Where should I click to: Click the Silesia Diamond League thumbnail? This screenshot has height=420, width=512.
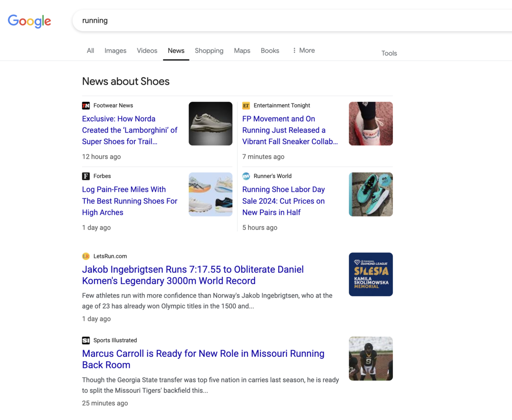click(370, 275)
